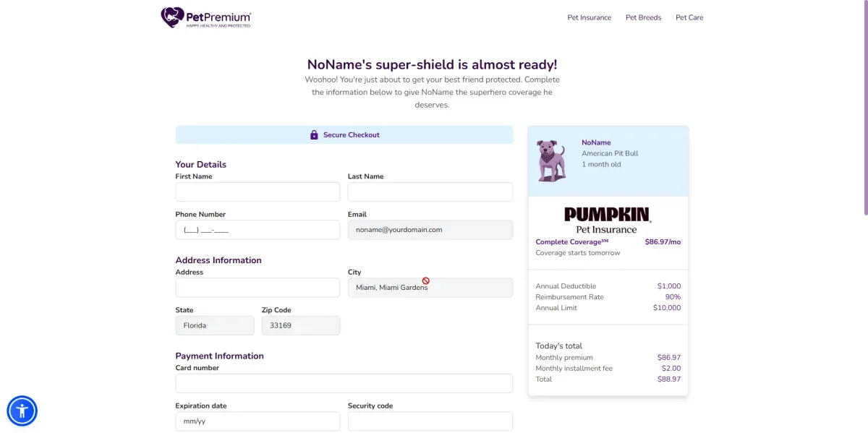Click into the Last Name field
Viewport: 868px width, 433px height.
[x=430, y=192]
